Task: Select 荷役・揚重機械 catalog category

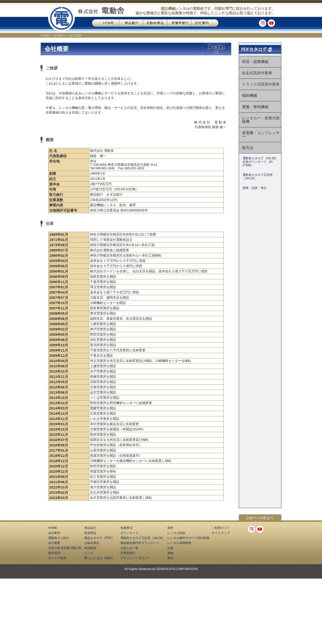Action: pyautogui.click(x=260, y=62)
